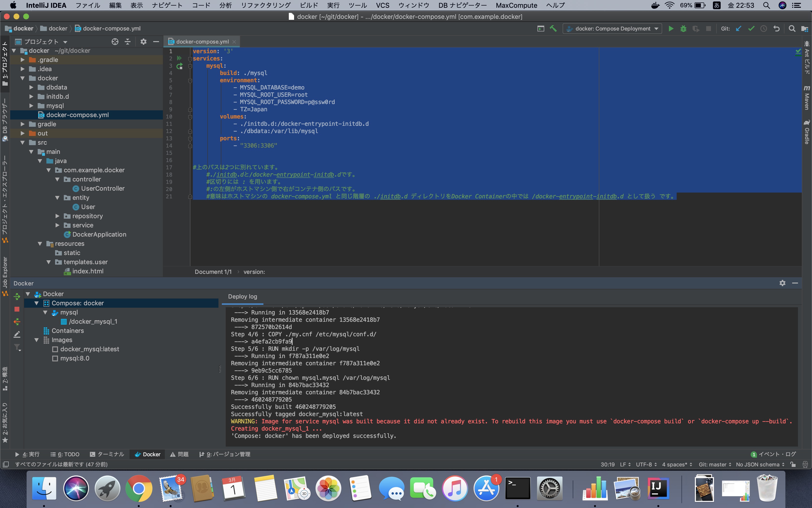Viewport: 812px width, 508px height.
Task: Select the UserController class in tree
Action: 103,188
